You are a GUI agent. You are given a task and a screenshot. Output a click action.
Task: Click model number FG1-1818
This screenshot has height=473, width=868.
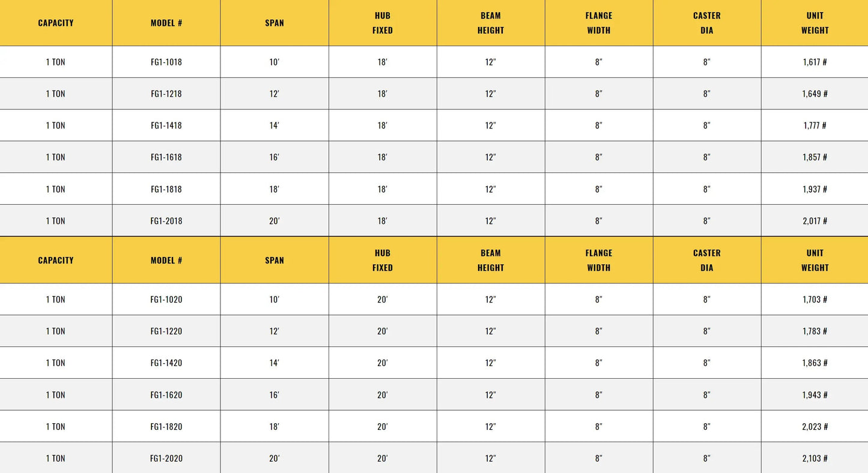click(x=166, y=189)
